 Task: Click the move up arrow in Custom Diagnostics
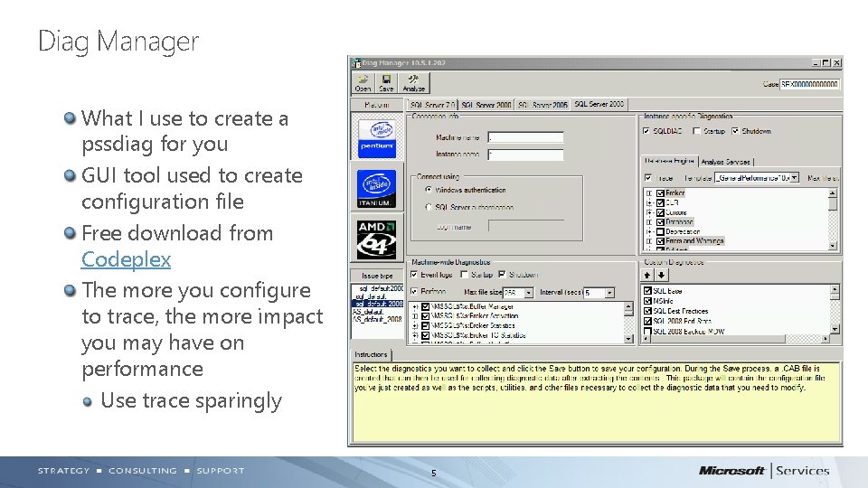[647, 275]
